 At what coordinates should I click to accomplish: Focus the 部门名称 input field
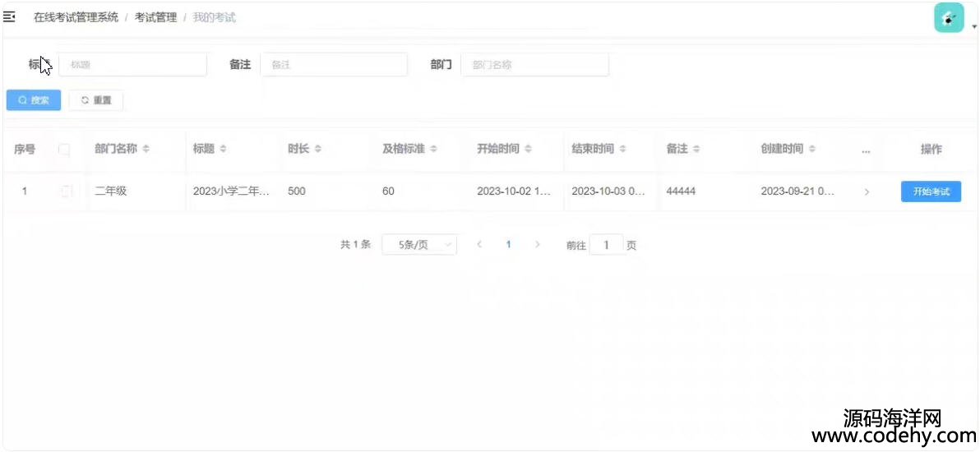pos(534,64)
